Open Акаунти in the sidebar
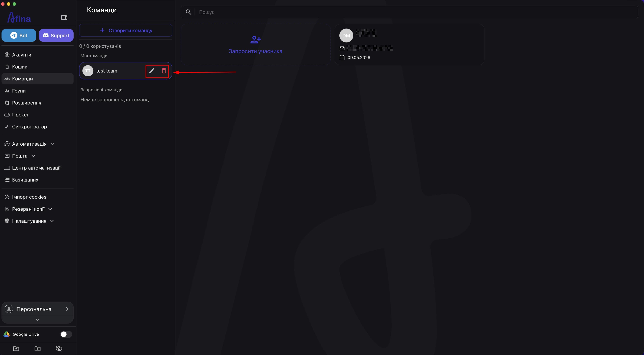Viewport: 644px width, 355px height. click(x=38, y=55)
